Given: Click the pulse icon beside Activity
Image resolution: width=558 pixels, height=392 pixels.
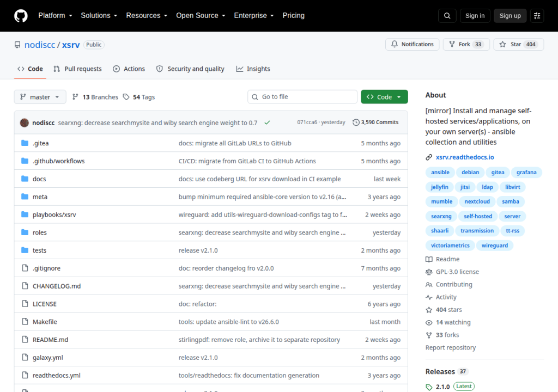Looking at the screenshot, I should pos(429,297).
